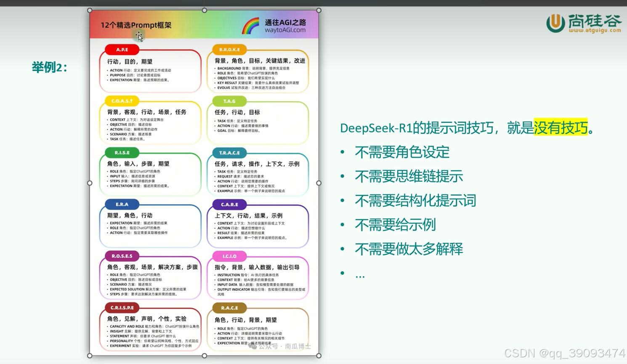Click the top-right corner handle of the image
Screen dimensions: 627x364
(319, 10)
